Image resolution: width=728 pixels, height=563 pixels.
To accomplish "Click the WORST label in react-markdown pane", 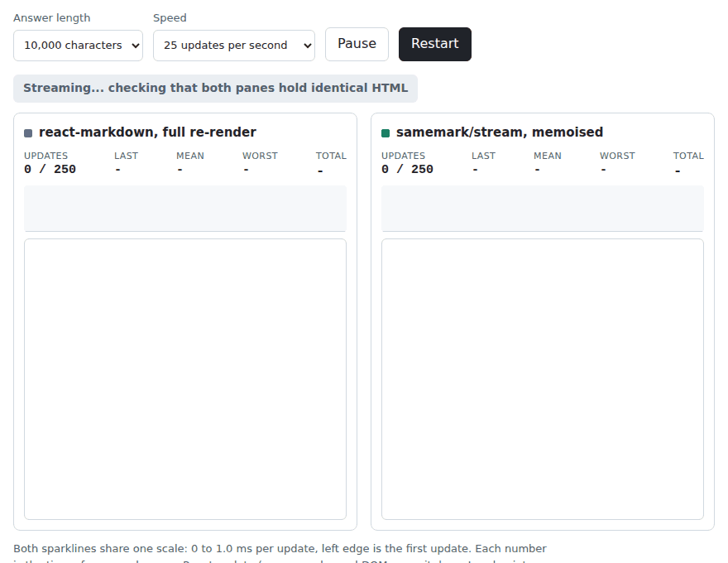I will pos(260,156).
